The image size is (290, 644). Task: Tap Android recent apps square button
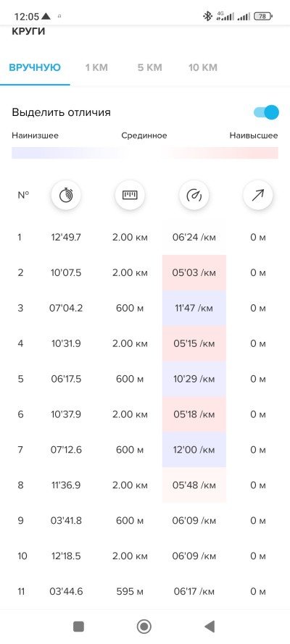coord(78,627)
